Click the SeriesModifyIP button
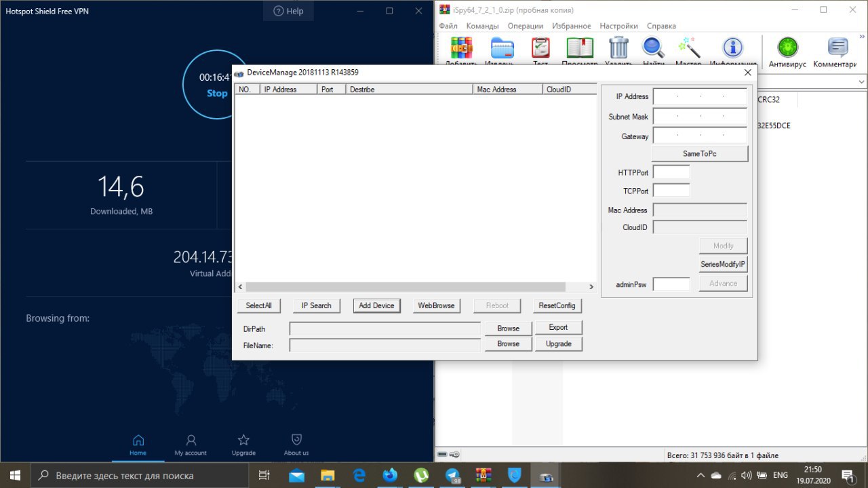Image resolution: width=868 pixels, height=488 pixels. pos(723,263)
